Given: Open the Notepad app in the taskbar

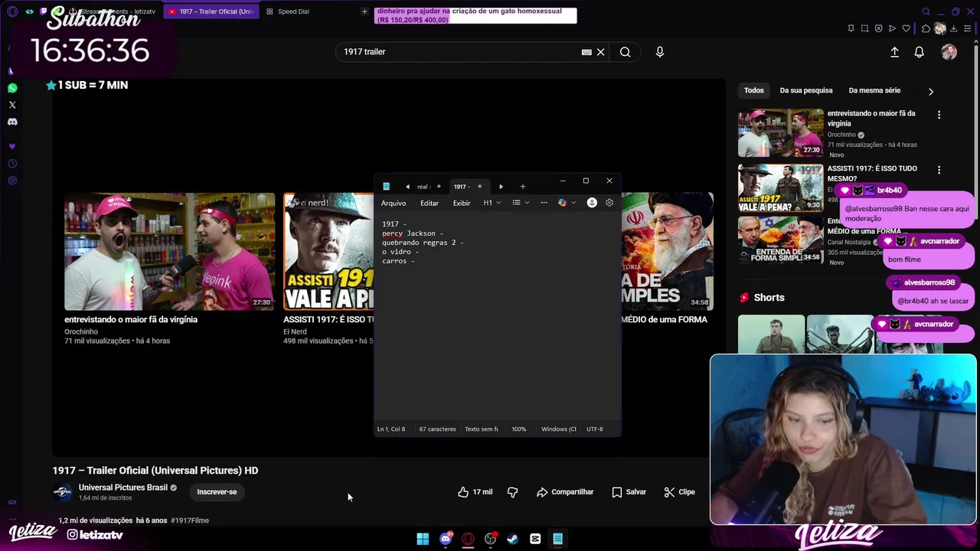Looking at the screenshot, I should [558, 539].
